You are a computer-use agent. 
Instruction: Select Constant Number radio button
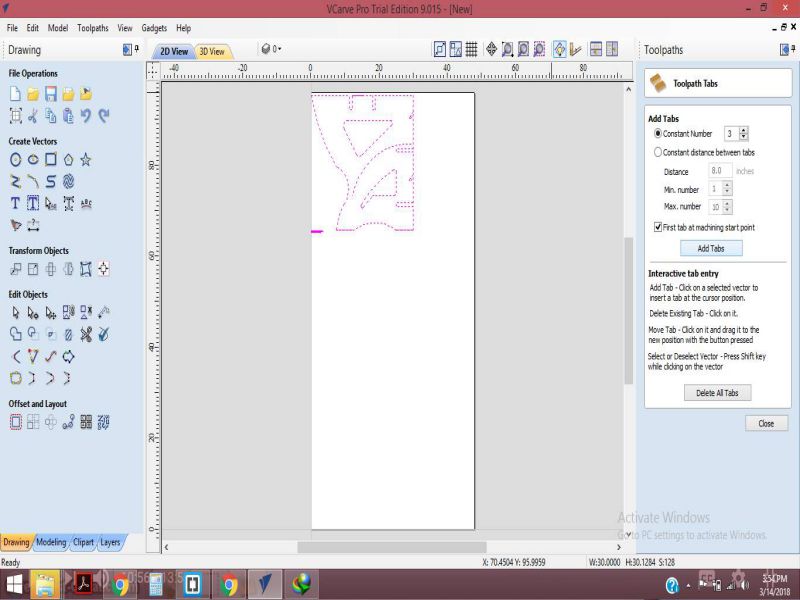[x=658, y=133]
